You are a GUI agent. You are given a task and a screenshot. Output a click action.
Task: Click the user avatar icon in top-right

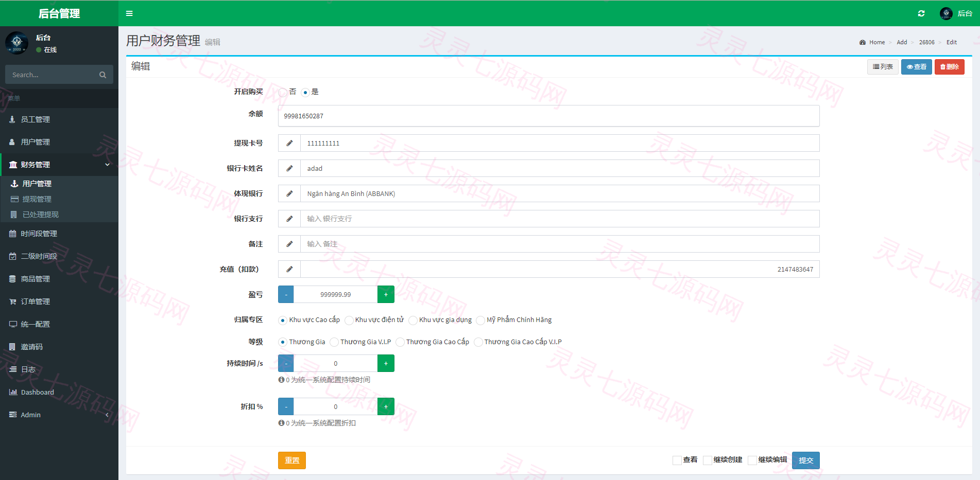click(x=946, y=13)
